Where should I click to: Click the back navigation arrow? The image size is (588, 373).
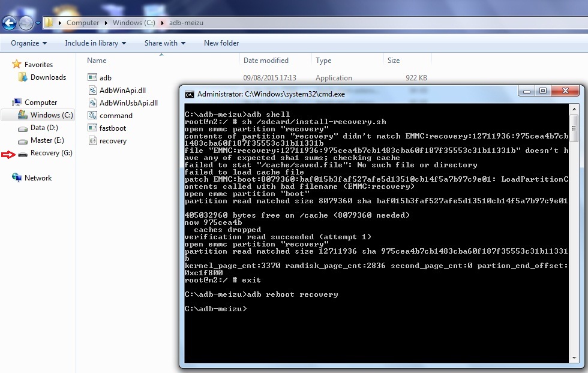point(8,23)
